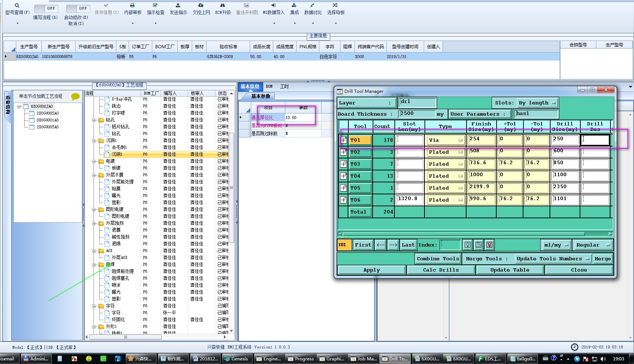Open Job Matrix window in taskbar
Screen dimensions: 634x364
click(x=364, y=359)
